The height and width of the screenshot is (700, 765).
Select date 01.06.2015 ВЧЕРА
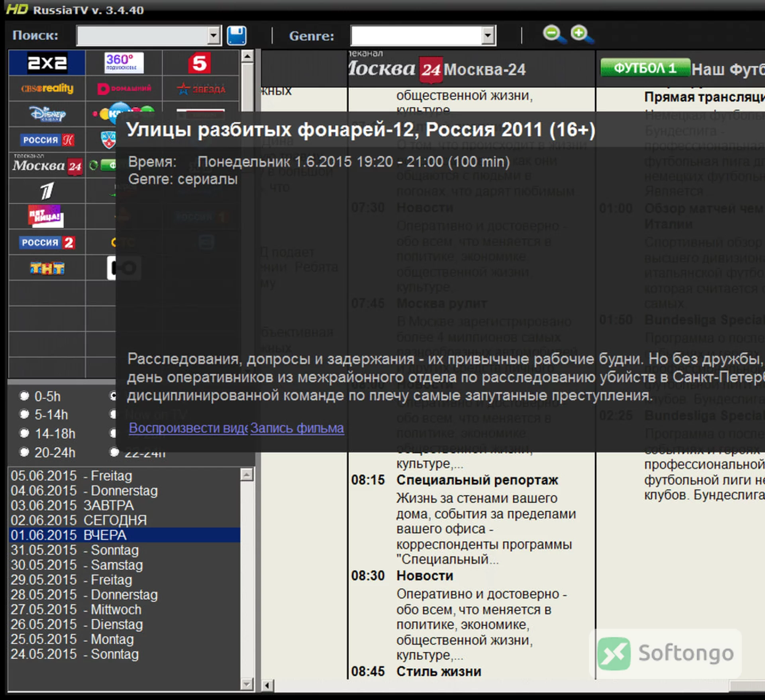click(124, 535)
